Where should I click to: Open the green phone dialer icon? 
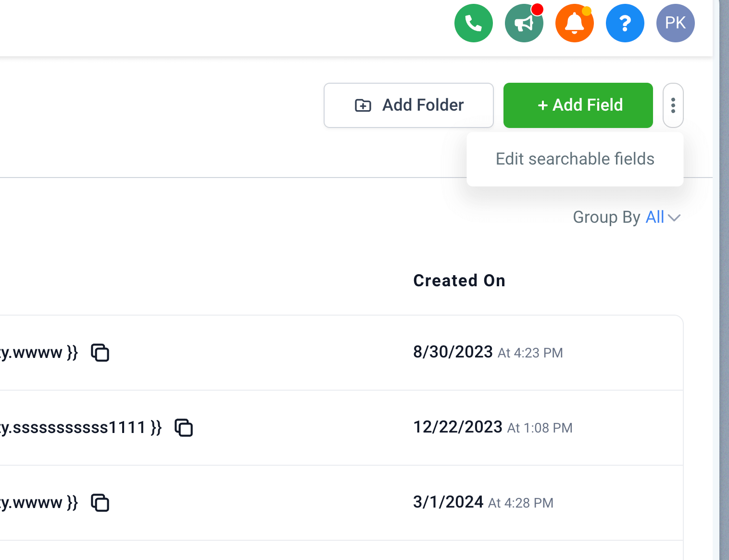pos(473,23)
